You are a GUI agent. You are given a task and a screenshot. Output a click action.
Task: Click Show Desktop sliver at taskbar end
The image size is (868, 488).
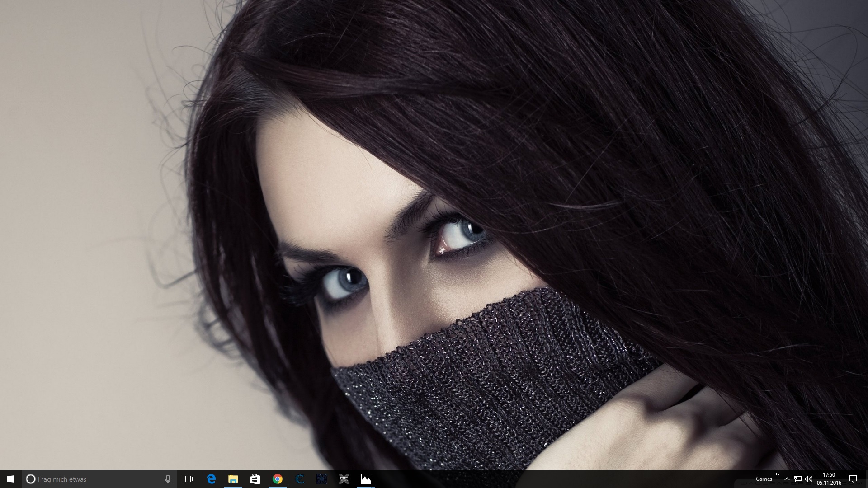866,479
